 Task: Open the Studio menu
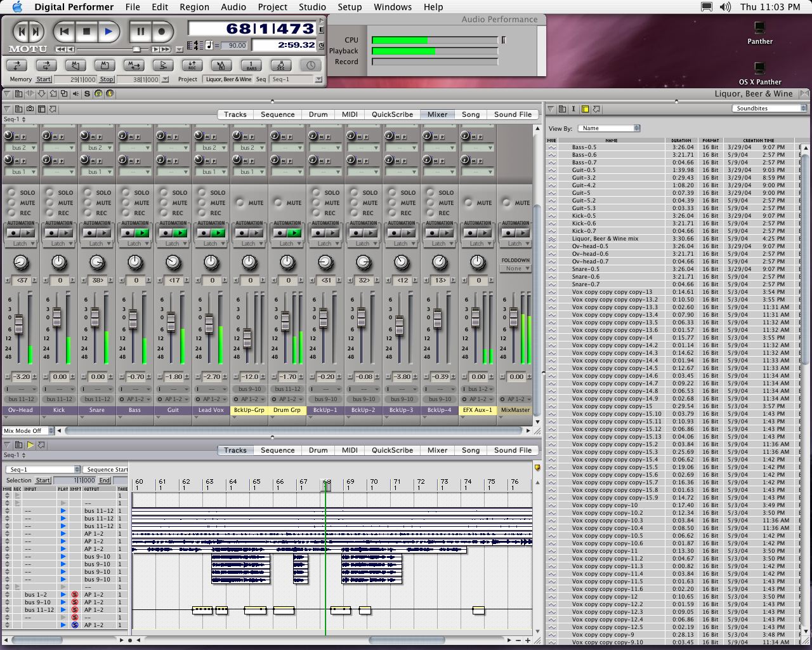tap(312, 7)
